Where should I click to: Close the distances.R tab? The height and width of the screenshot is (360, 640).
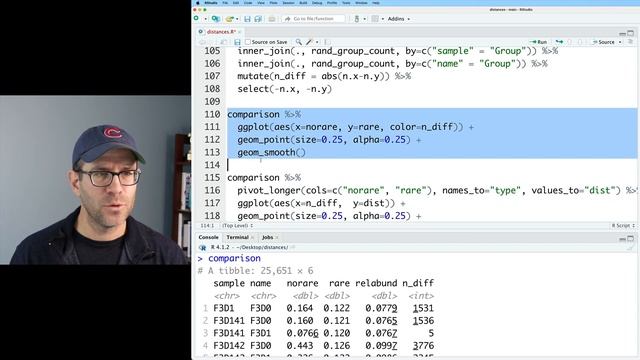pyautogui.click(x=240, y=32)
